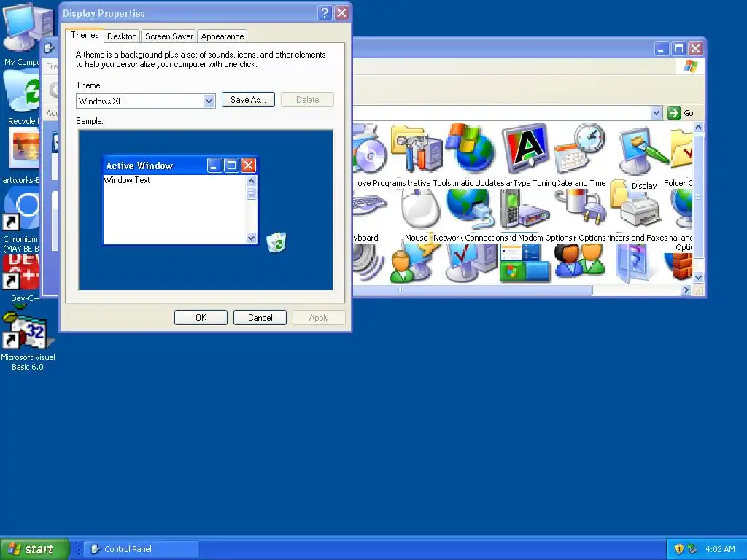Open Phone and Modem Options icon
Viewport: 747px width, 560px height.
click(524, 209)
